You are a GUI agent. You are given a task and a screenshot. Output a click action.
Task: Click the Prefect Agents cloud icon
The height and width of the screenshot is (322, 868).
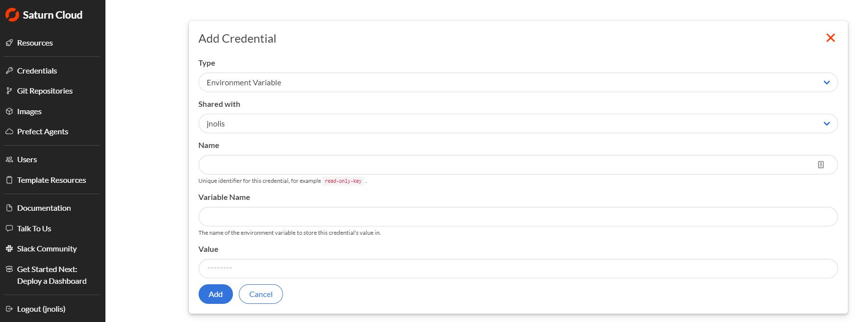tap(9, 132)
